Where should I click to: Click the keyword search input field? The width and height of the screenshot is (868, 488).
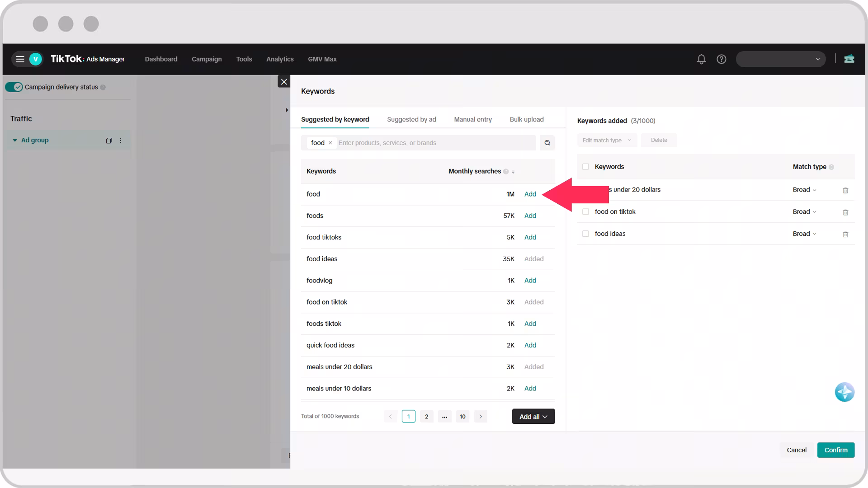(434, 143)
